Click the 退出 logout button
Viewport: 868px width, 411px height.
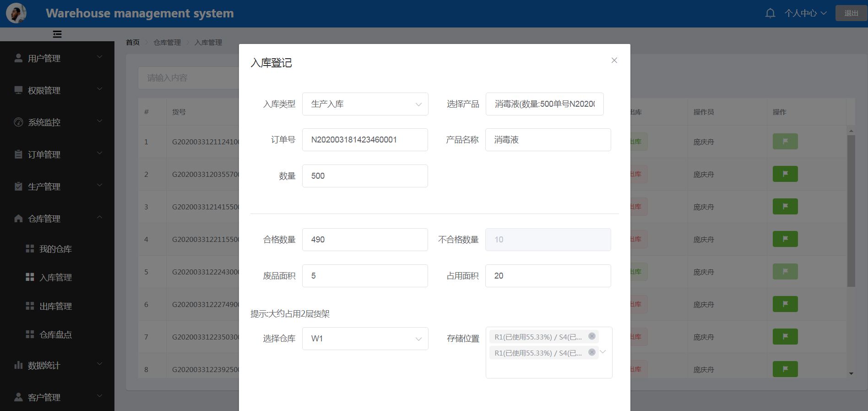851,13
